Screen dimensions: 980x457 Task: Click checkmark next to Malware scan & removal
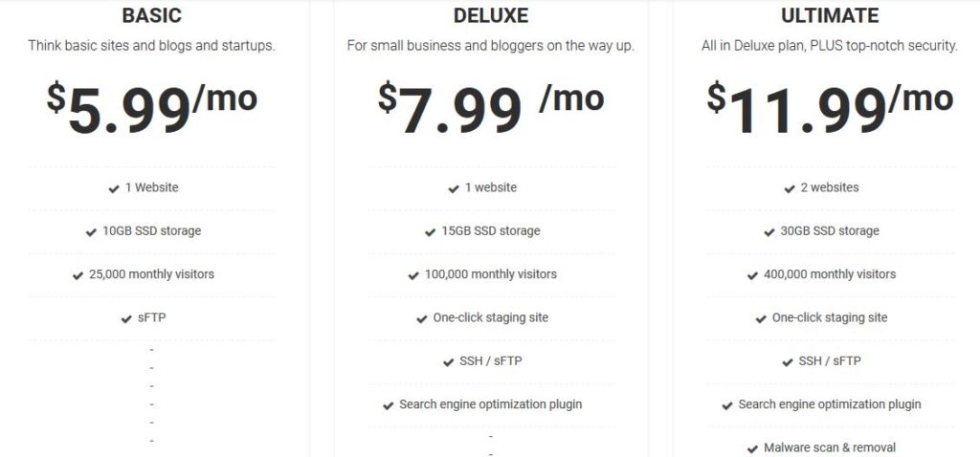point(752,449)
